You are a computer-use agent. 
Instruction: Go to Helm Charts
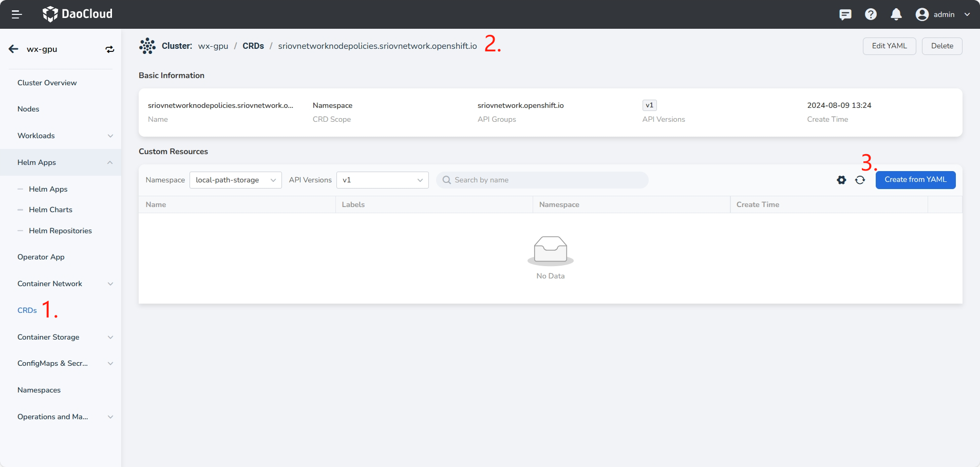pyautogui.click(x=50, y=210)
